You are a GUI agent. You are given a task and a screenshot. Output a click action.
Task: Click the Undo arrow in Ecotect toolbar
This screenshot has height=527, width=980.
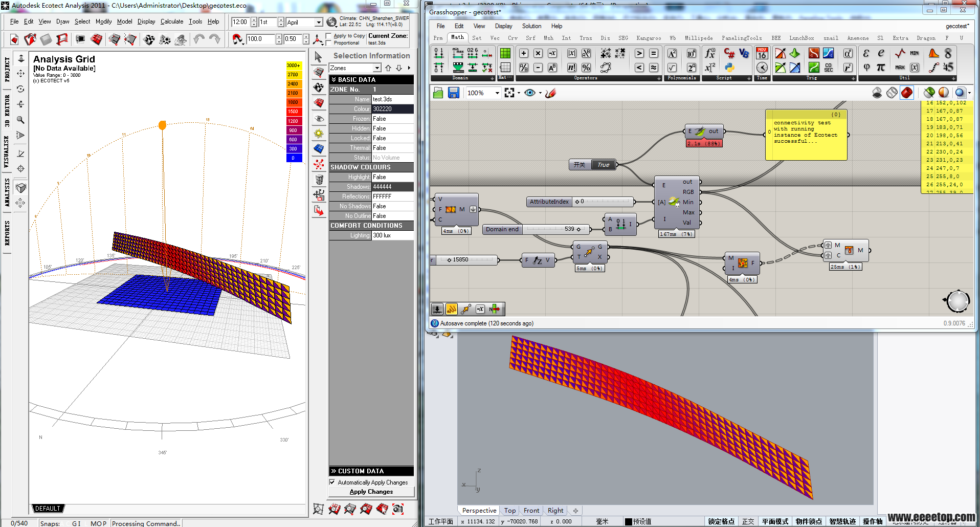point(199,39)
